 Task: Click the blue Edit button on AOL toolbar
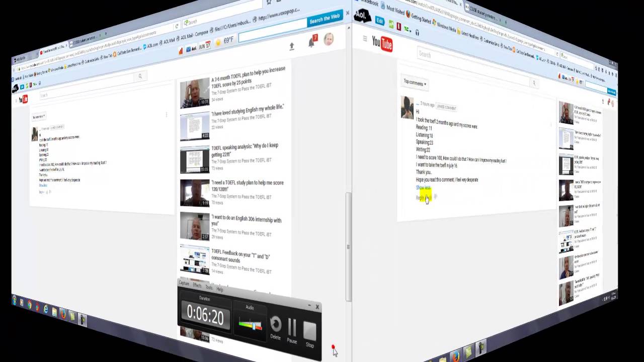tap(380, 21)
